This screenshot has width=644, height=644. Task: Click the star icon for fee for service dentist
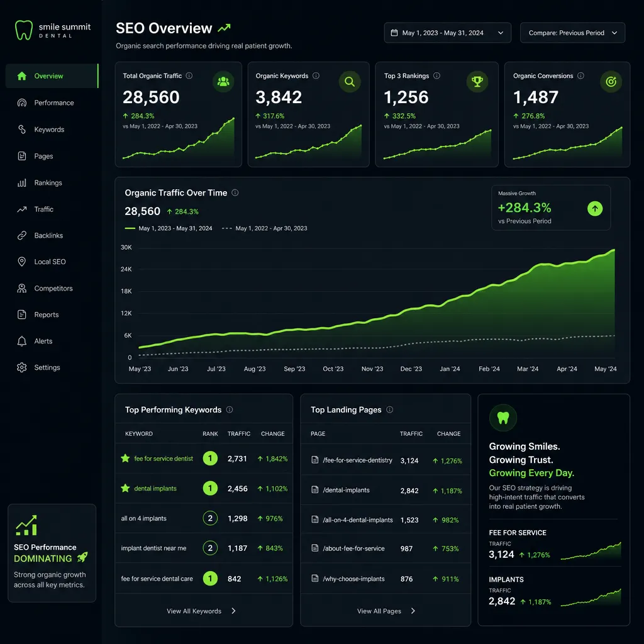[125, 458]
